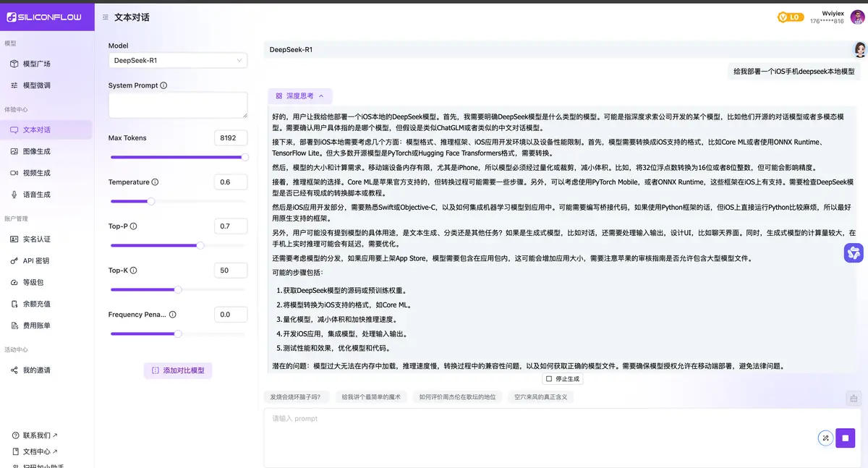Select the suggestion 发烧会烧坏脑子吗?
This screenshot has width=868, height=468.
point(295,396)
